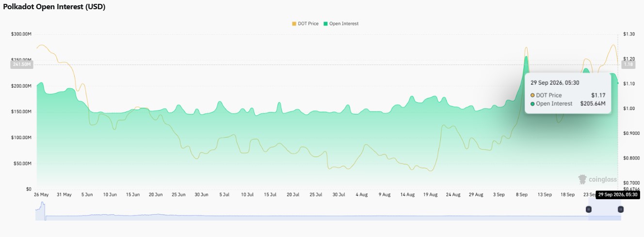The image size is (644, 237).
Task: Click the 20 Jul date label
Action: coord(293,195)
